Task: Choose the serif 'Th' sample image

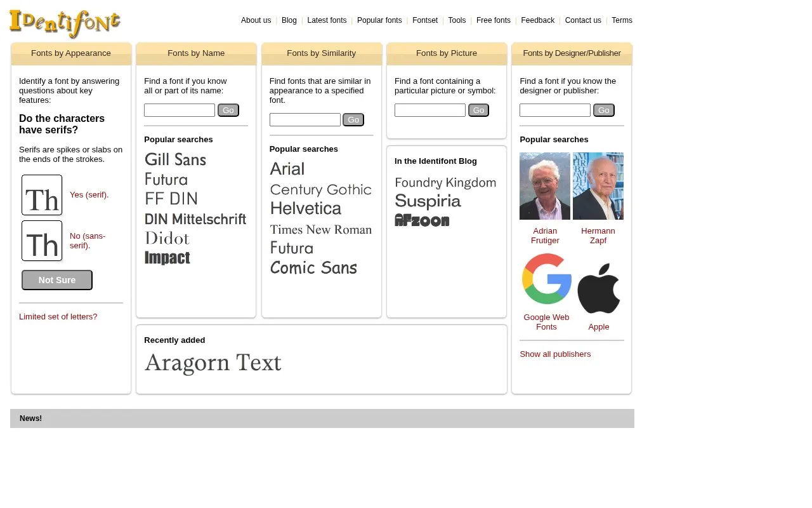Action: click(42, 195)
